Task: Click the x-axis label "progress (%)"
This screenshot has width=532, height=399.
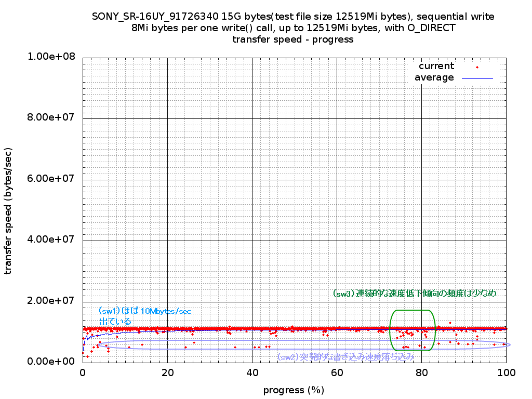Action: 294,390
